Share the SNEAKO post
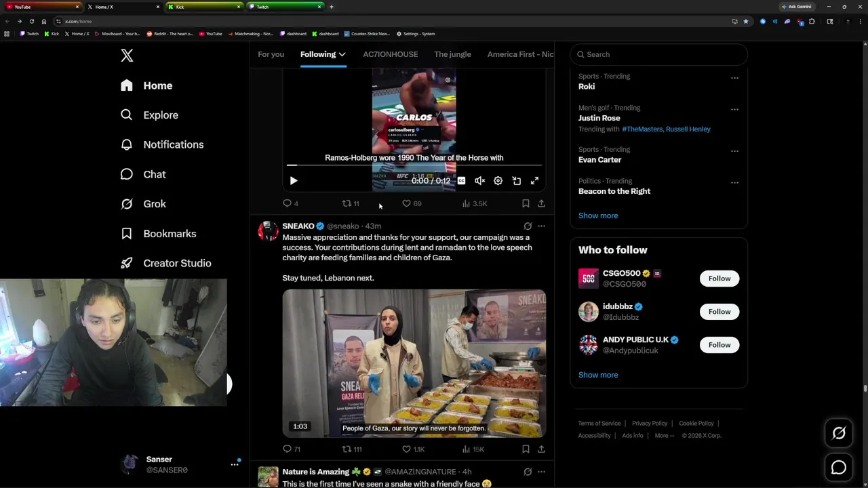 pos(541,449)
